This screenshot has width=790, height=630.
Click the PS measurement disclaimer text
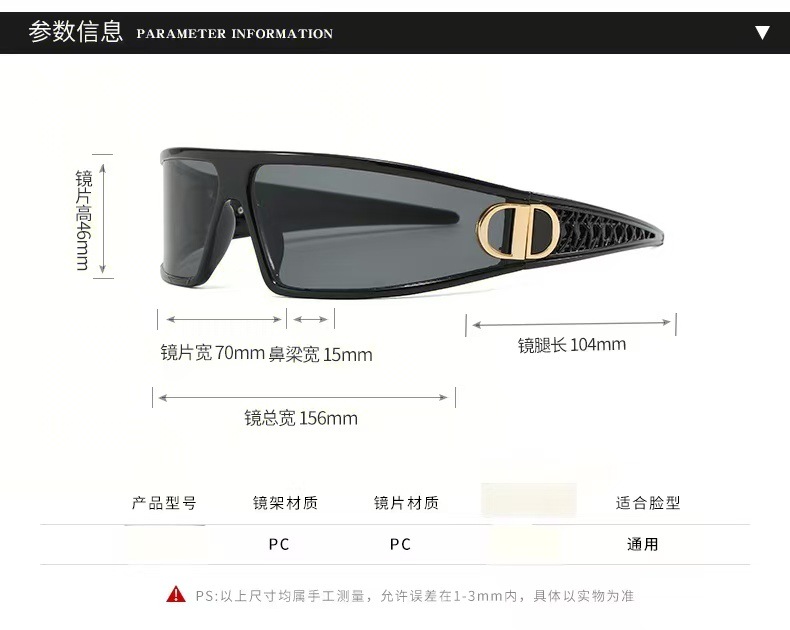[x=414, y=596]
